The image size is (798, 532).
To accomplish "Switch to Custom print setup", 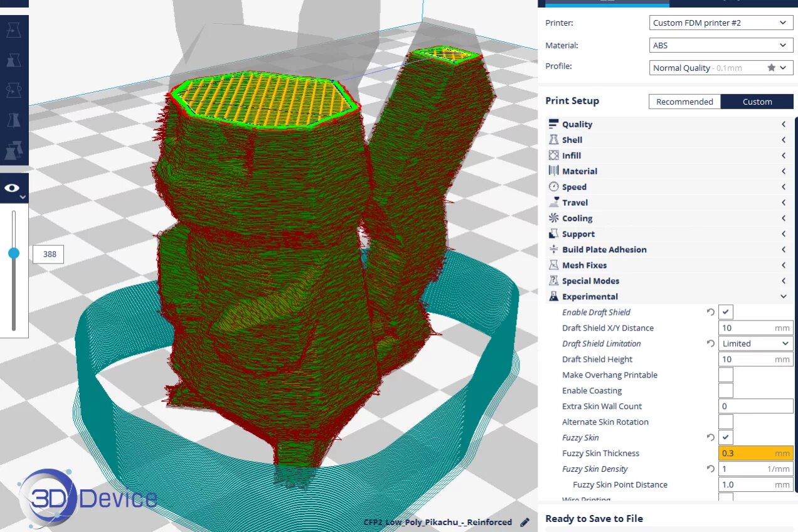I will [x=757, y=102].
